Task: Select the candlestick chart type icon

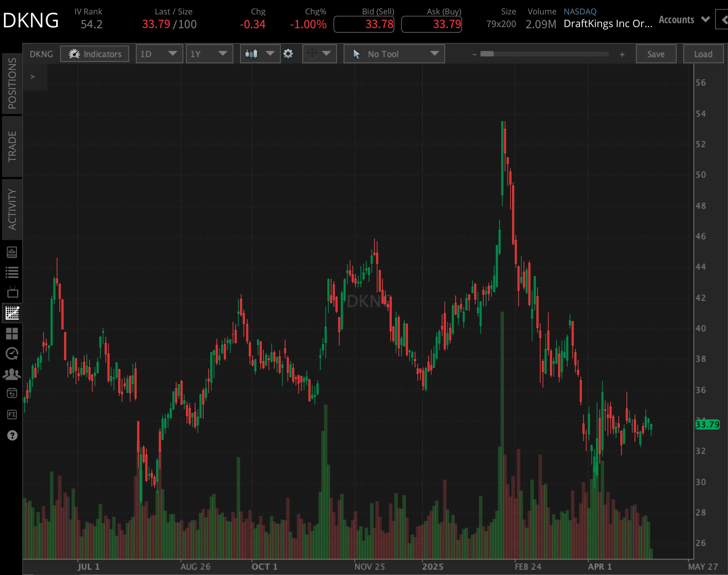Action: (252, 54)
